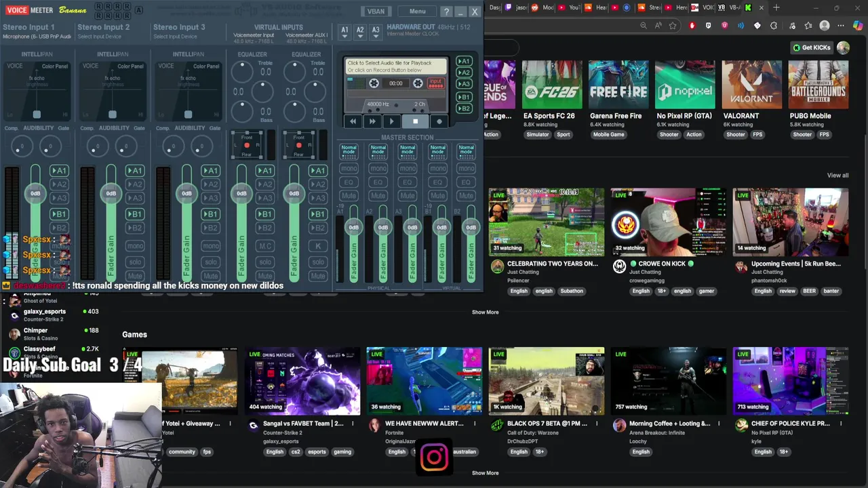
Task: Change Normal mode on master A1 bus
Action: (x=349, y=151)
